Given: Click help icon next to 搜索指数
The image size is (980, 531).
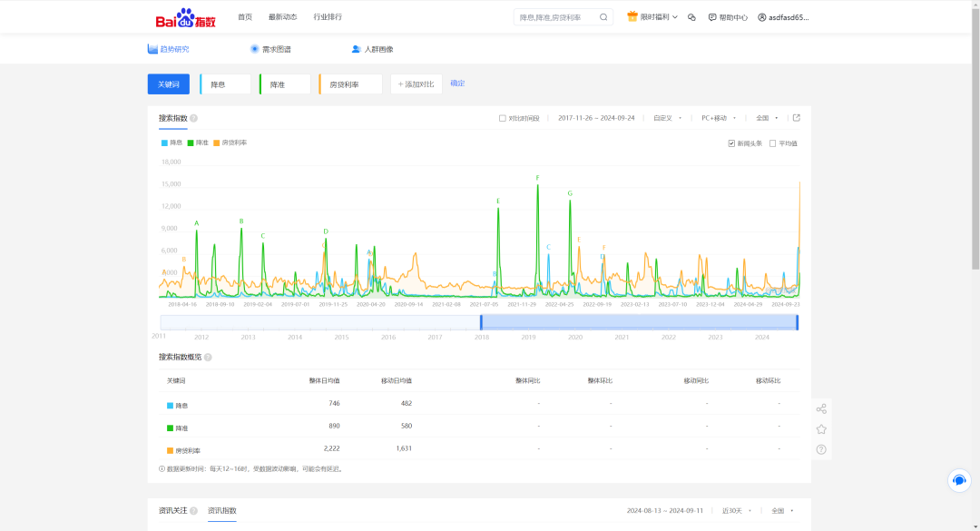Looking at the screenshot, I should pyautogui.click(x=194, y=118).
